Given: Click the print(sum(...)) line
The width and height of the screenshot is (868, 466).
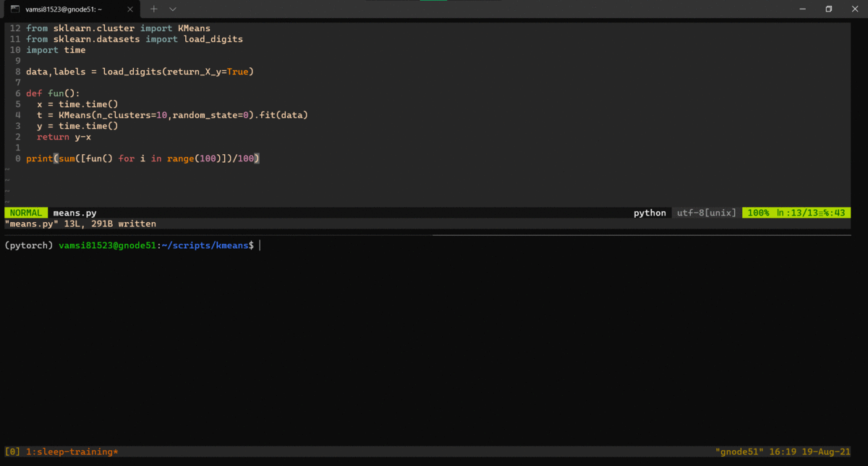Looking at the screenshot, I should tap(142, 158).
